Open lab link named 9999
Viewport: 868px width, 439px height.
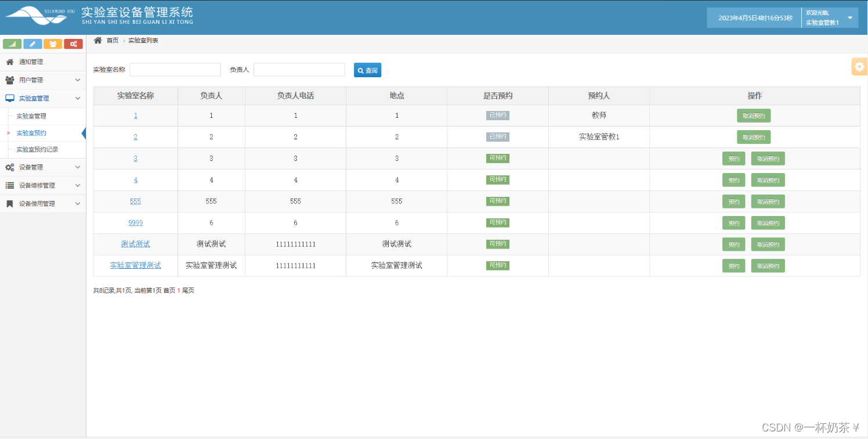(136, 223)
